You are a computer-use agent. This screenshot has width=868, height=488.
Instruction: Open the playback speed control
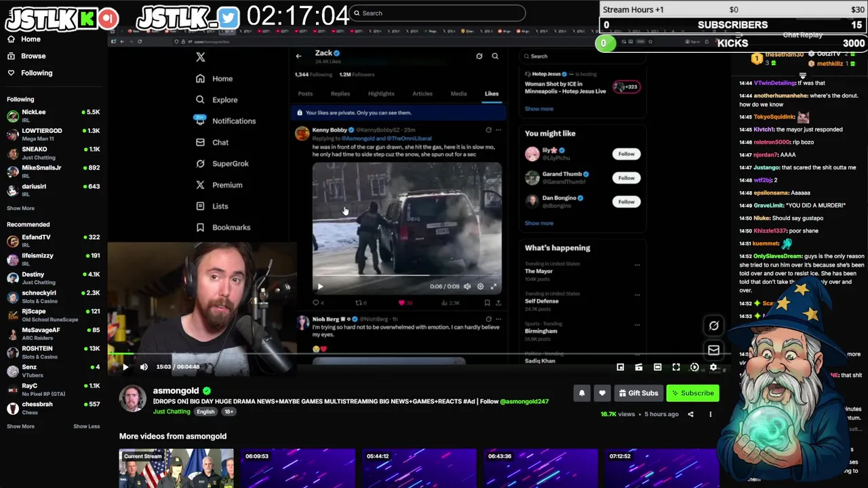point(694,367)
